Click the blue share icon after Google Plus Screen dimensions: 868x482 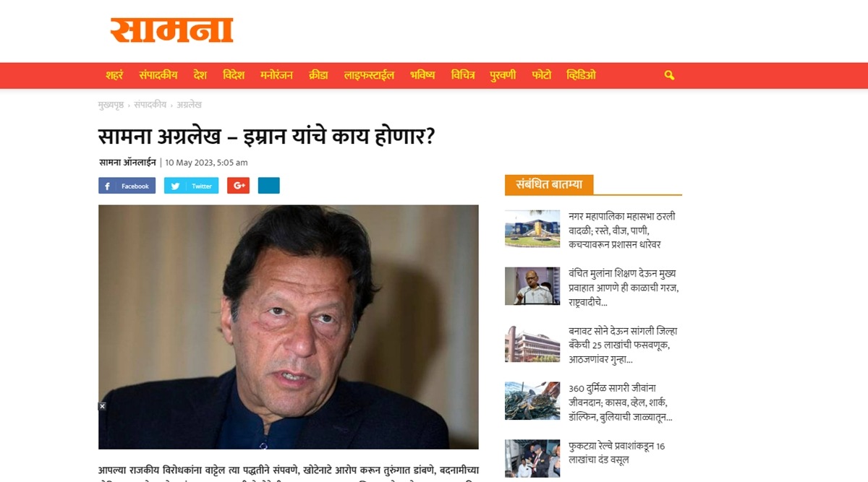[x=268, y=186]
